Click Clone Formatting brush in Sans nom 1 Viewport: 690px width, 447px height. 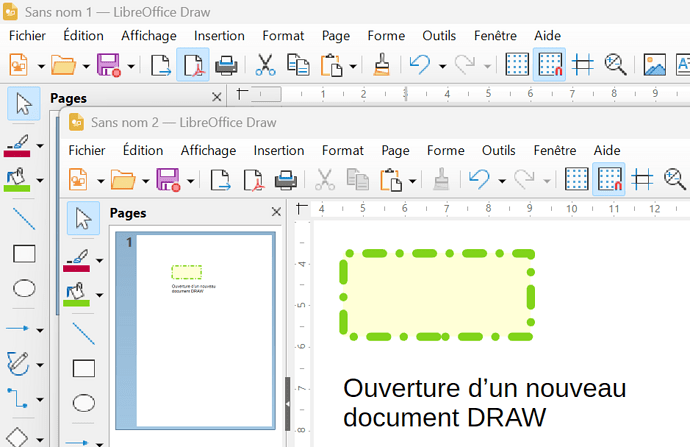(381, 65)
